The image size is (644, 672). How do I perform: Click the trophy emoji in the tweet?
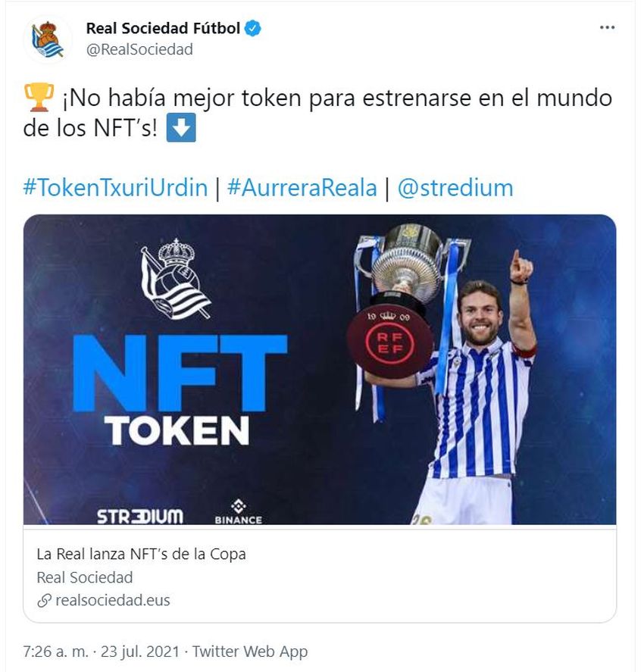(x=39, y=98)
